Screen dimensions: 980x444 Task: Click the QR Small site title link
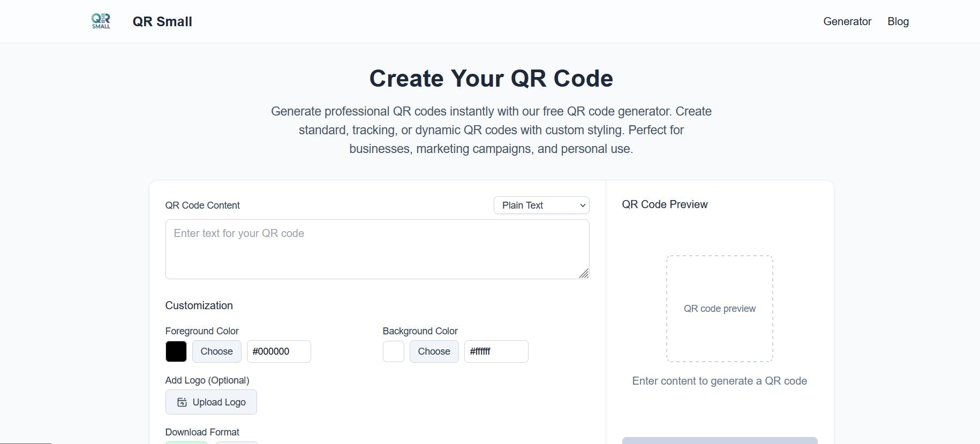pyautogui.click(x=162, y=21)
